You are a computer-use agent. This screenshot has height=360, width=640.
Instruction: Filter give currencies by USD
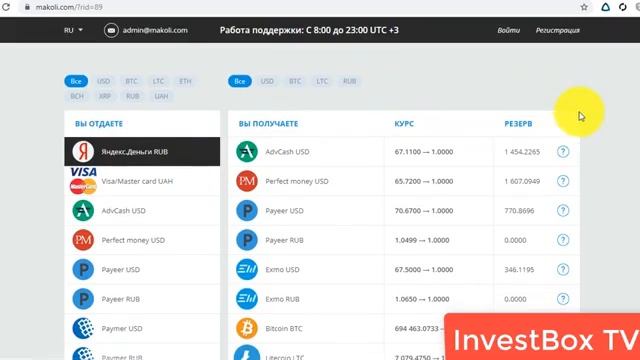point(104,81)
